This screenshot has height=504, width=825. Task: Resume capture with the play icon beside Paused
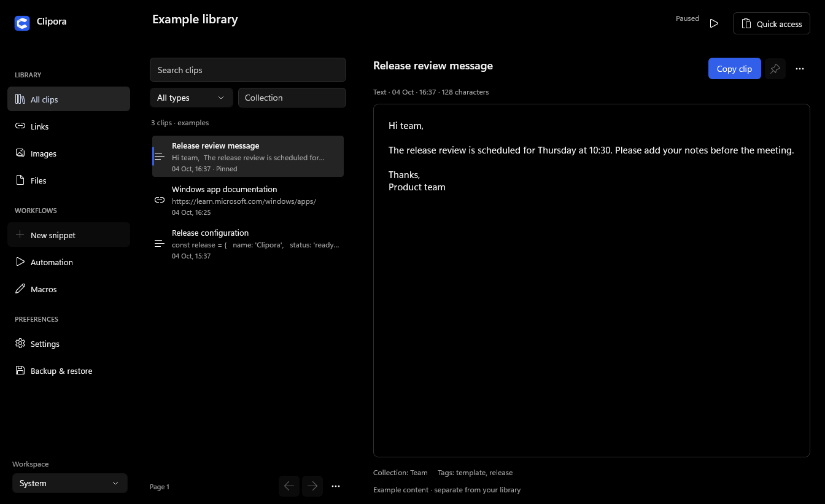click(x=714, y=23)
